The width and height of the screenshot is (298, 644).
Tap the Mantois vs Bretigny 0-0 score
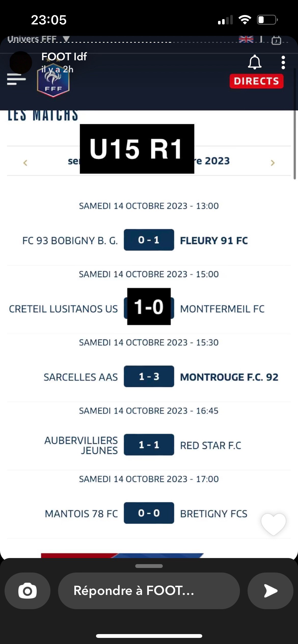[x=149, y=513]
